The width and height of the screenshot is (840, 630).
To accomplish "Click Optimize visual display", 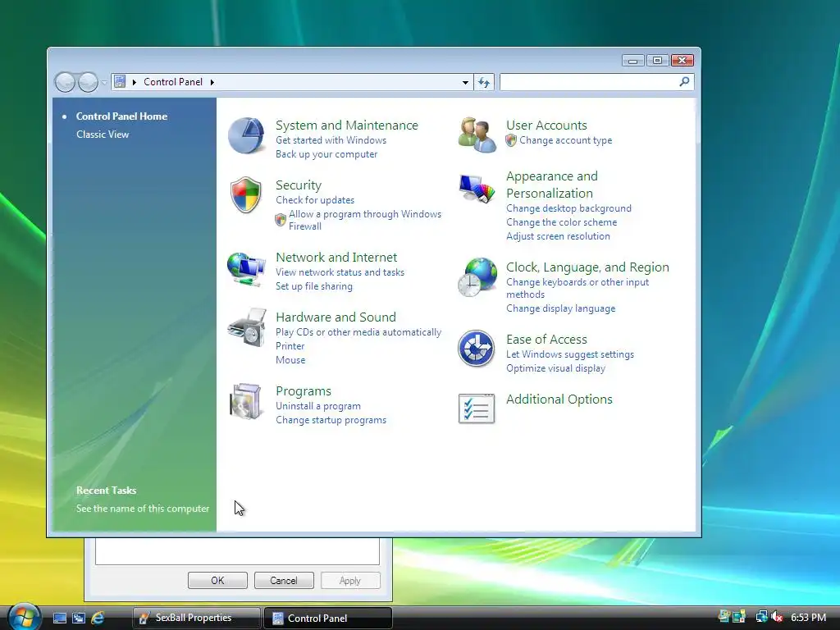I will 555,368.
